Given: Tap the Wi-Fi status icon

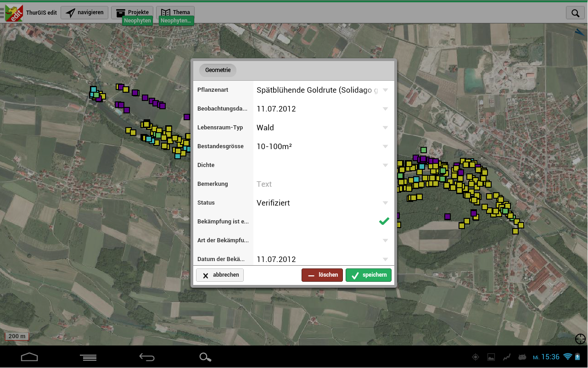Looking at the screenshot, I should click(568, 357).
